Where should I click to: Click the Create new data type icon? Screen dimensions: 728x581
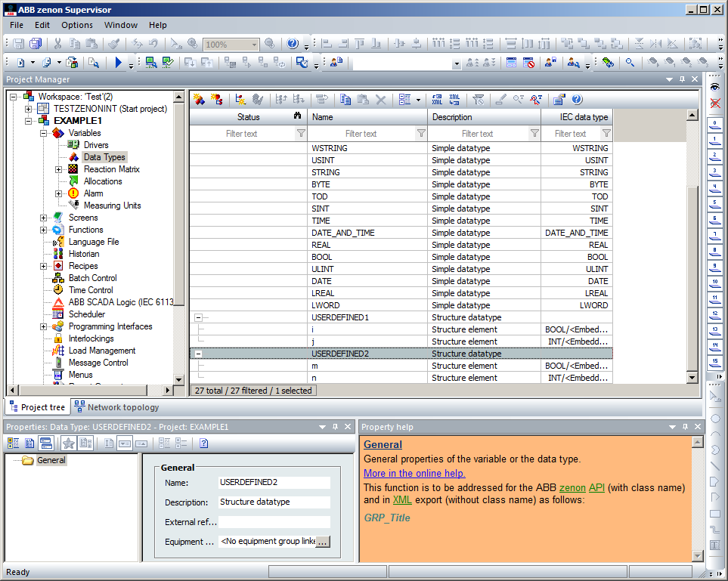(198, 99)
